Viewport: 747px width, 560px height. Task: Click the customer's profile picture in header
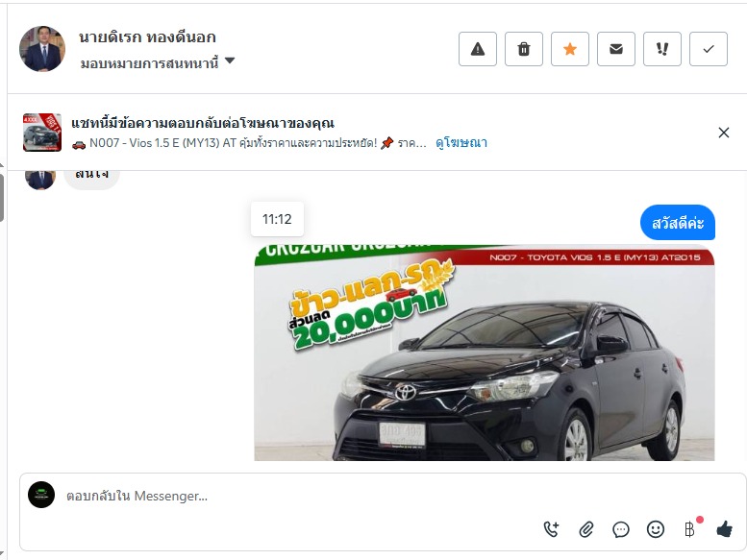42,49
